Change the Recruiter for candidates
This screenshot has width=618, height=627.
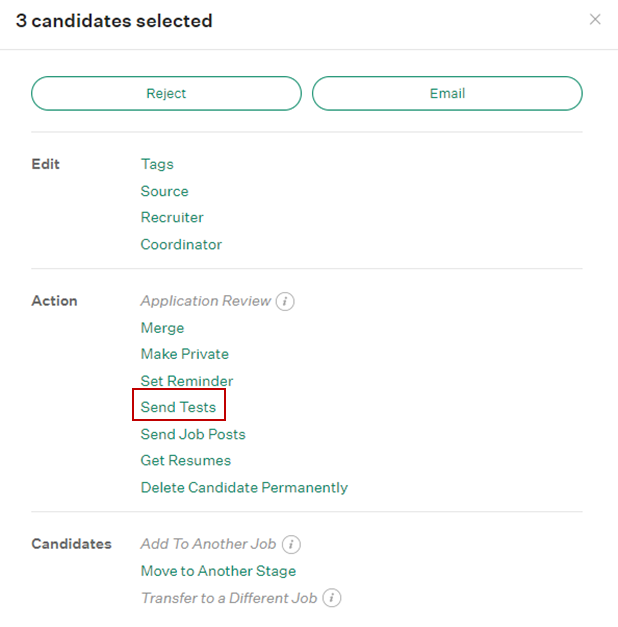point(172,217)
